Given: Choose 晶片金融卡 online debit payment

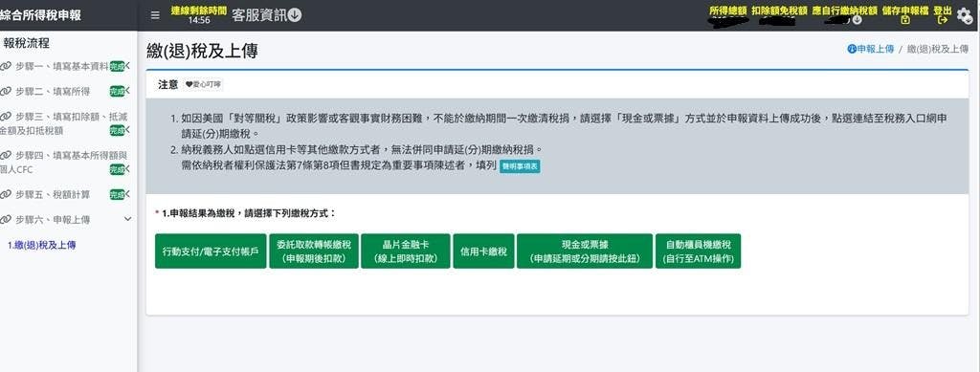Looking at the screenshot, I should point(406,251).
